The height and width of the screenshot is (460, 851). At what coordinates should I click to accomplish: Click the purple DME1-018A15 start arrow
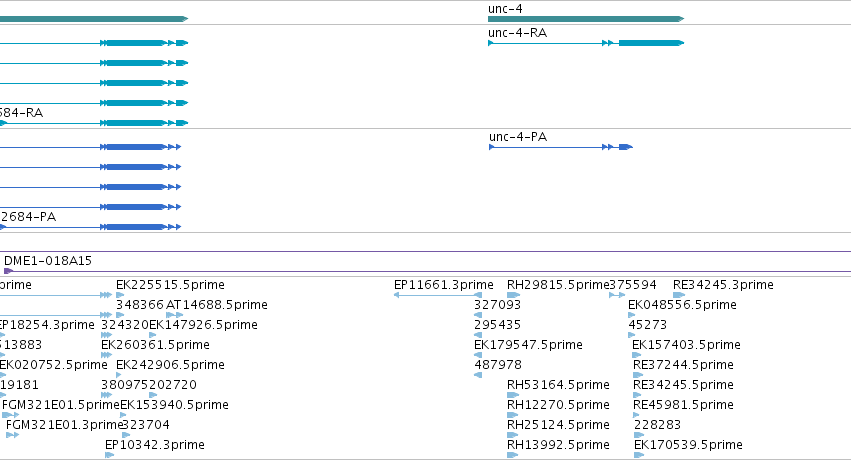8,271
